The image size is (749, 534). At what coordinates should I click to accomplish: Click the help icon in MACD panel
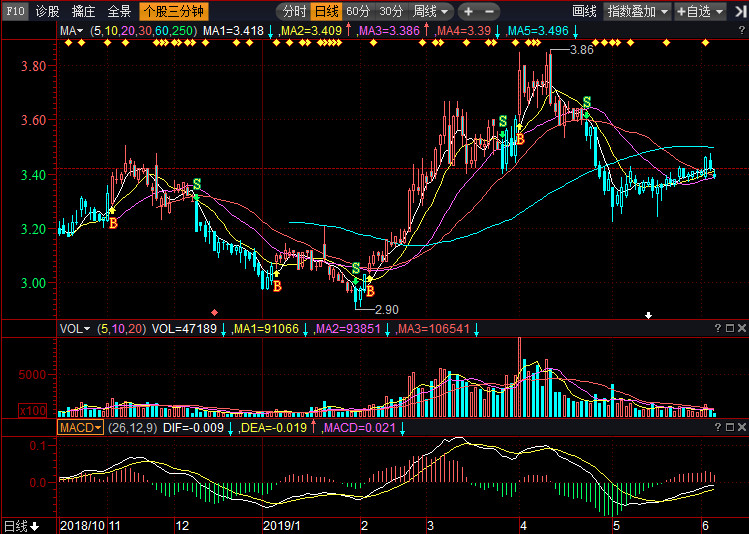pos(717,427)
